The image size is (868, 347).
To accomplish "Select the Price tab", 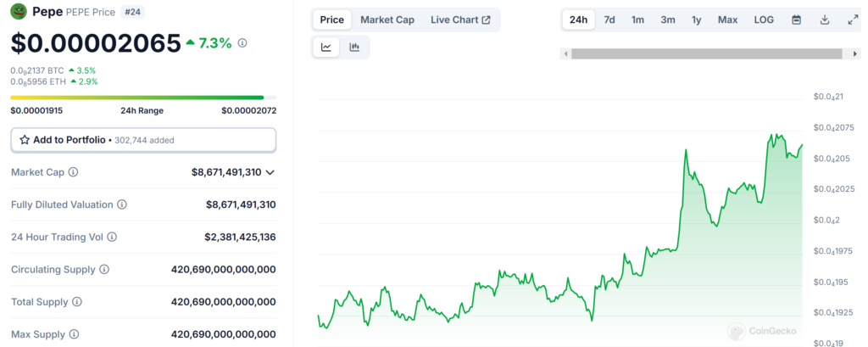I will pyautogui.click(x=332, y=20).
